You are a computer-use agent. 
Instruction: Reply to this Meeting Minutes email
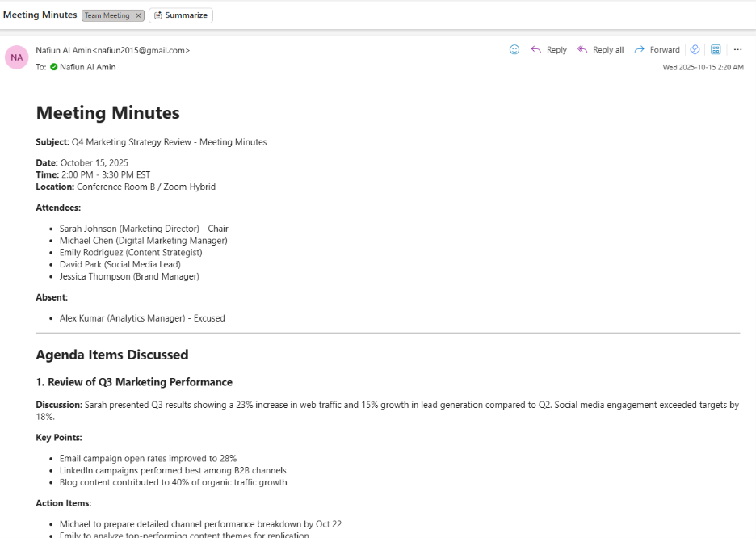(548, 49)
